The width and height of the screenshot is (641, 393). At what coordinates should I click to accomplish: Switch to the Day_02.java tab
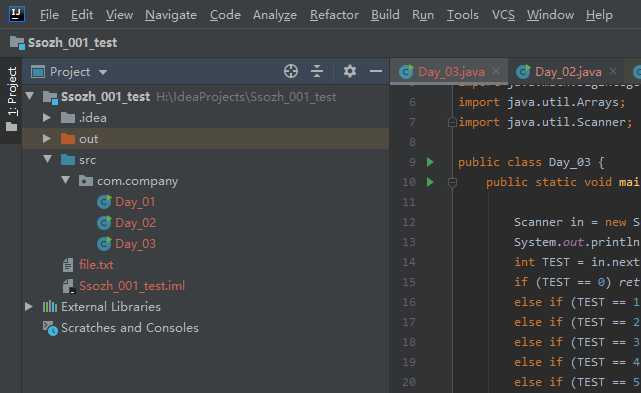coord(568,72)
